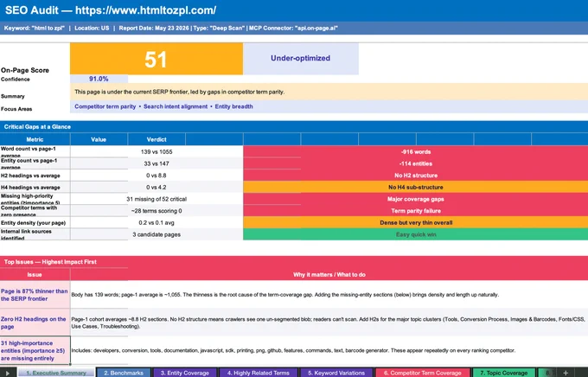Click the -916 words red cell

(416, 152)
